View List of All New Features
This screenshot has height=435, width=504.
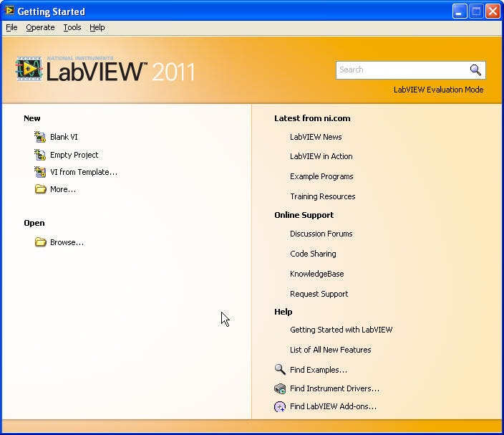point(331,350)
